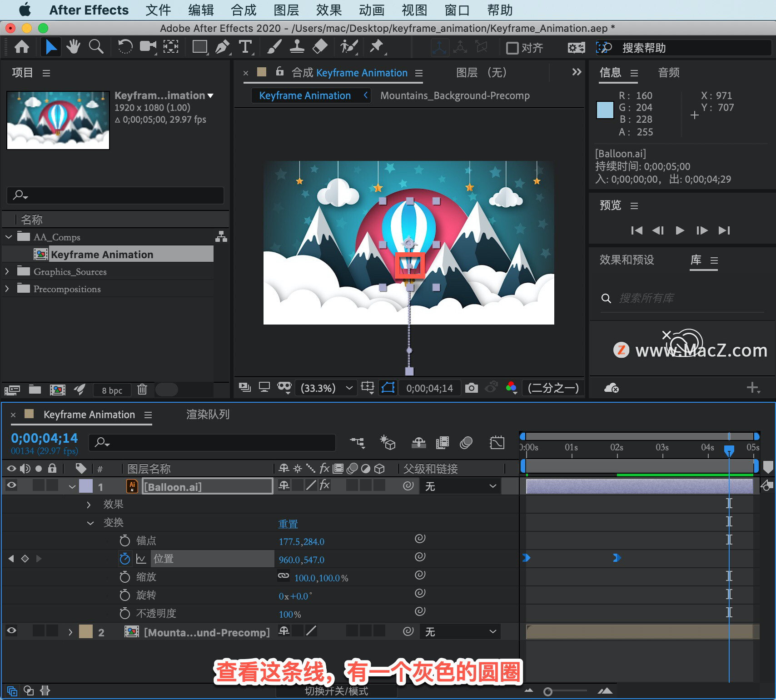Open the 动画 menu
This screenshot has height=700, width=776.
tap(372, 10)
